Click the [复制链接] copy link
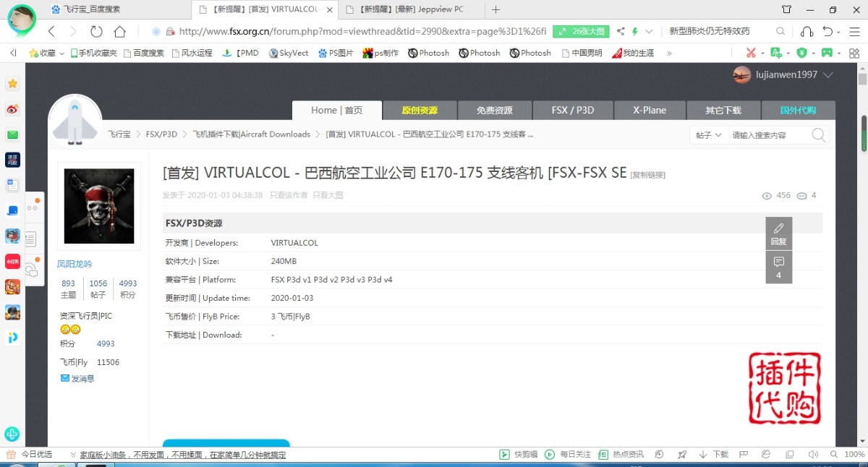This screenshot has width=868, height=467. point(648,175)
